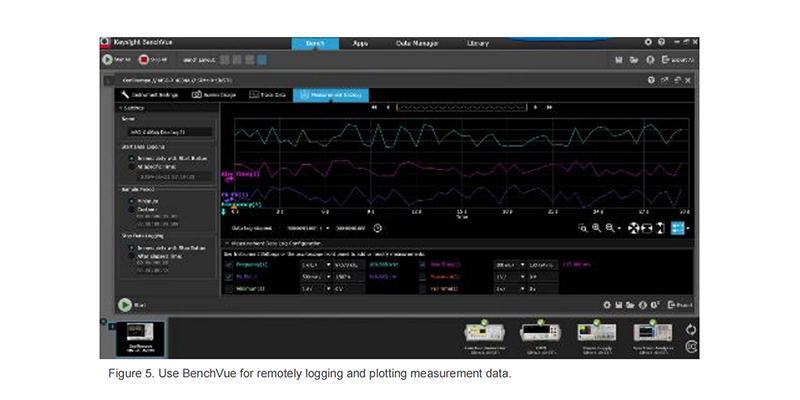The width and height of the screenshot is (800, 400).
Task: Step forward one frame in data overview
Action: [x=535, y=107]
